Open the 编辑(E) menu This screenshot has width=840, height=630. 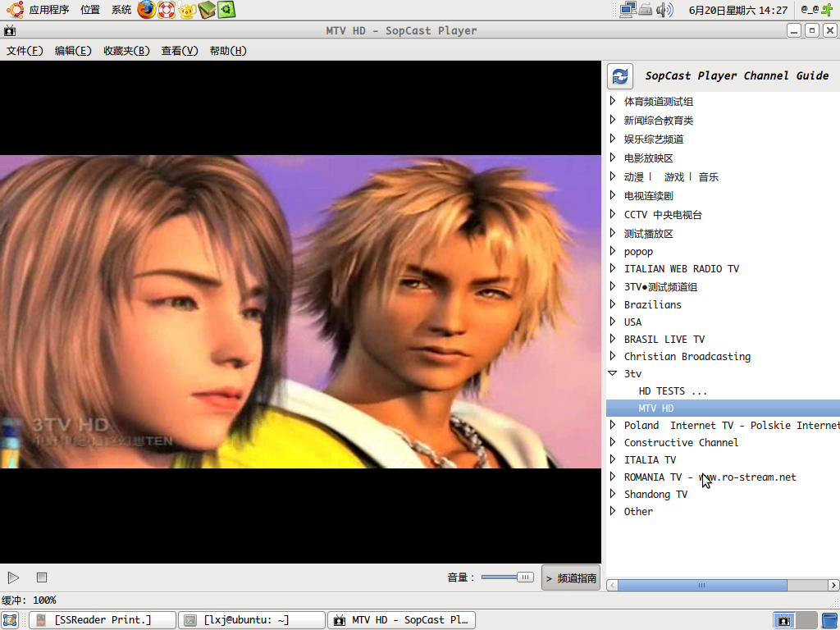point(73,51)
